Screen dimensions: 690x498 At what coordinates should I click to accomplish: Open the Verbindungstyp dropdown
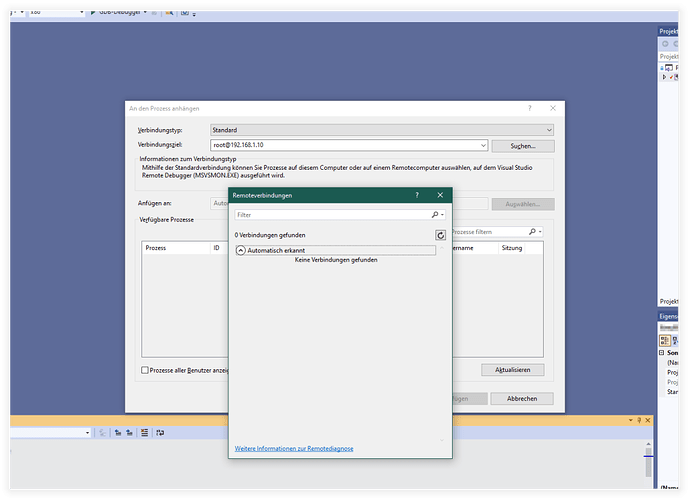pyautogui.click(x=549, y=130)
